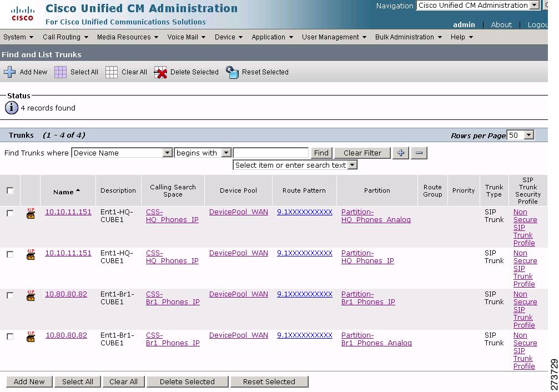This screenshot has height=392, width=559.
Task: Click the Select All grid icon
Action: point(61,72)
